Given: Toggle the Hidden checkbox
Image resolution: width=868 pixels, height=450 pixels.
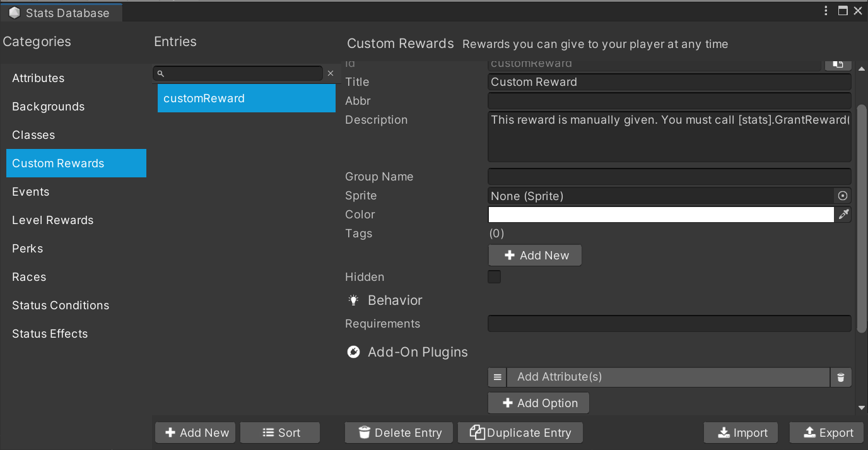Looking at the screenshot, I should point(494,277).
